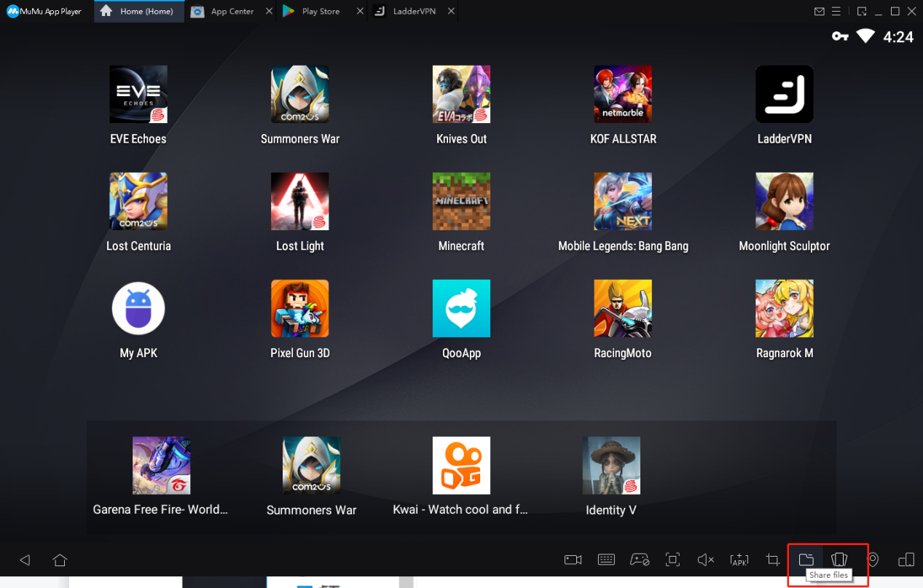Click the install APK toolbar icon
Screen dimensions: 923x588
click(739, 560)
